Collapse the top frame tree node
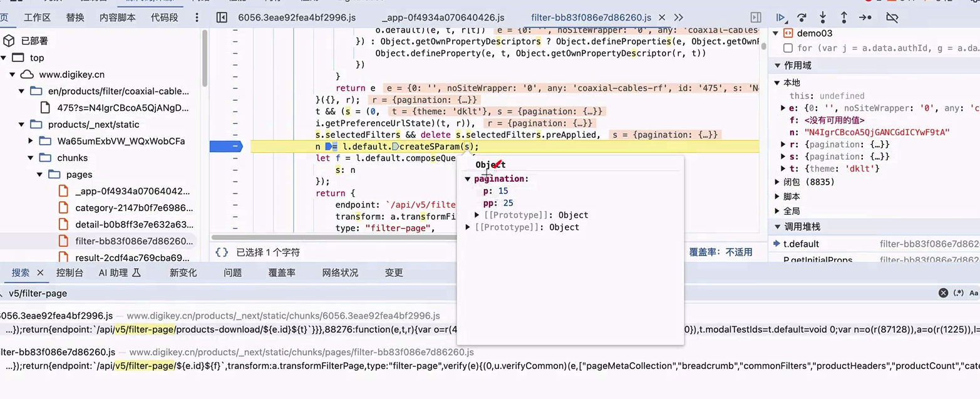 pos(4,58)
